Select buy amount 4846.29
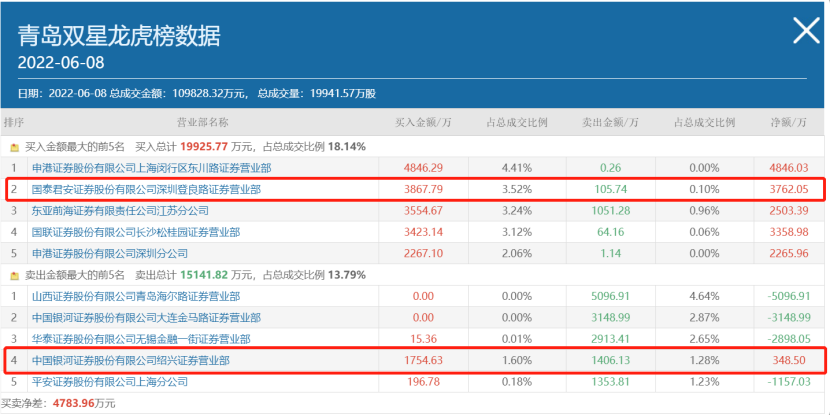 pyautogui.click(x=423, y=168)
